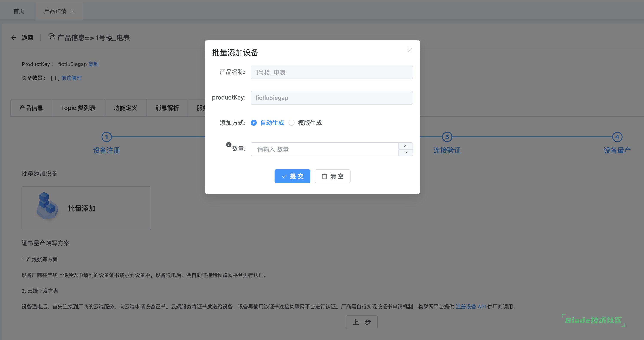
Task: Select the 模版生成 radio option
Action: tap(292, 123)
